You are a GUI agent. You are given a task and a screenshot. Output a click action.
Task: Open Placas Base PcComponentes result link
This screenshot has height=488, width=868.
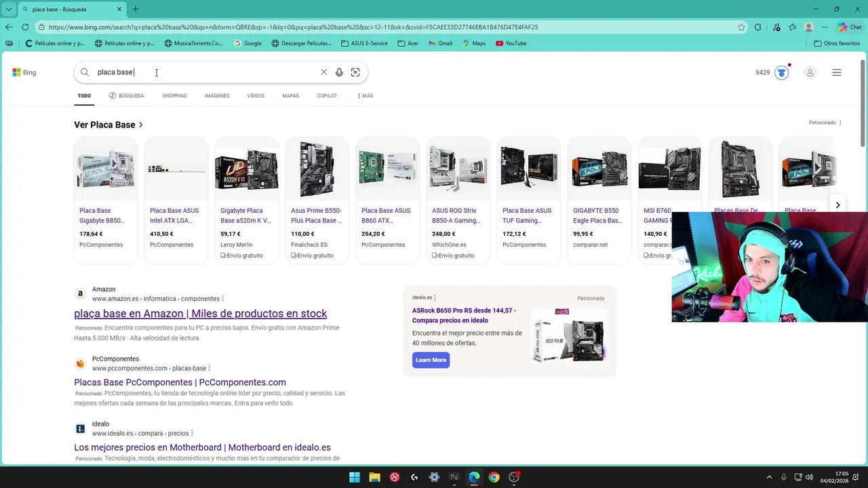tap(180, 382)
